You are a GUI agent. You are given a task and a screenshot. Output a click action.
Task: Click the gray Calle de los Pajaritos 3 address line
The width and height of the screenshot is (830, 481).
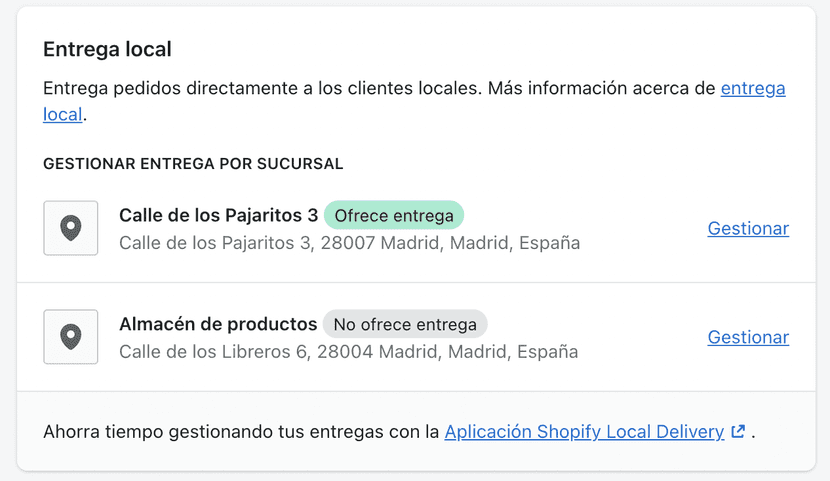click(349, 243)
